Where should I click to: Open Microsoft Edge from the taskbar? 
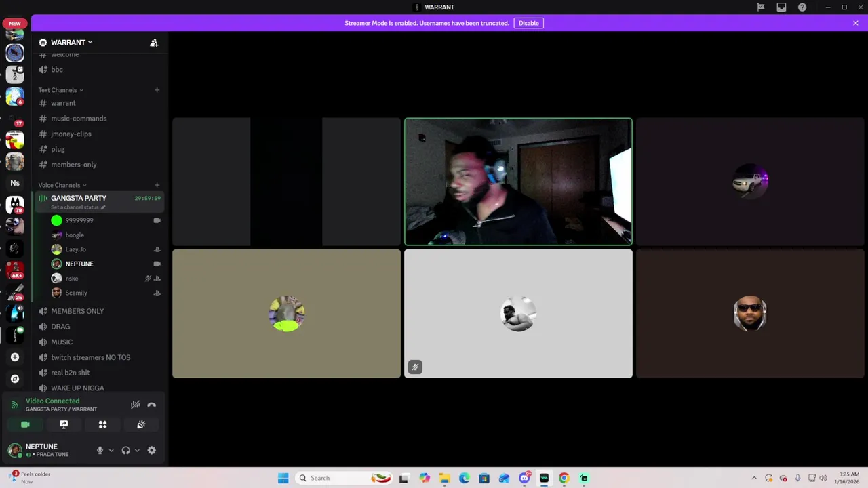click(x=464, y=478)
